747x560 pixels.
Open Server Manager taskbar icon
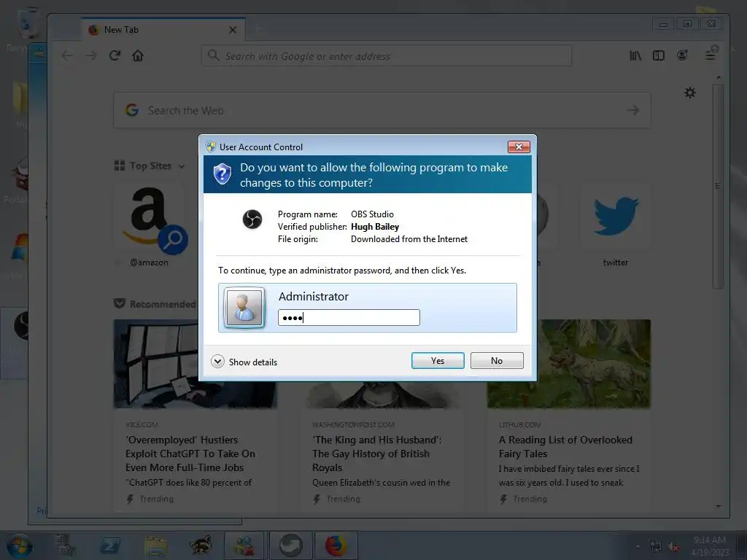64,545
